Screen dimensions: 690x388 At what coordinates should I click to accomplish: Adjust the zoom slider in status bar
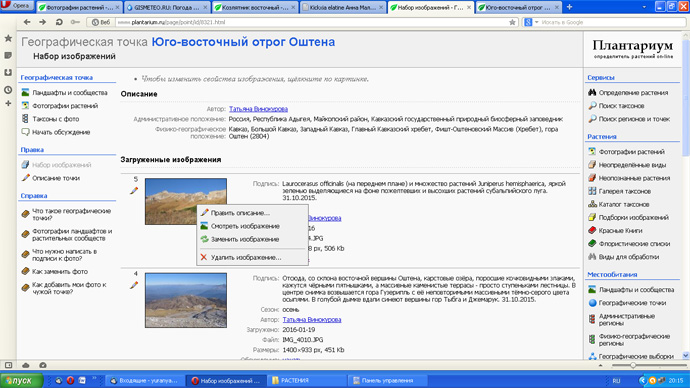tap(633, 365)
